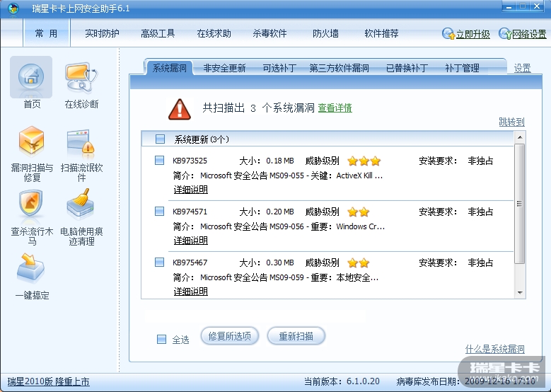
Task: Click the KB973525 patch name
Action: click(x=190, y=161)
